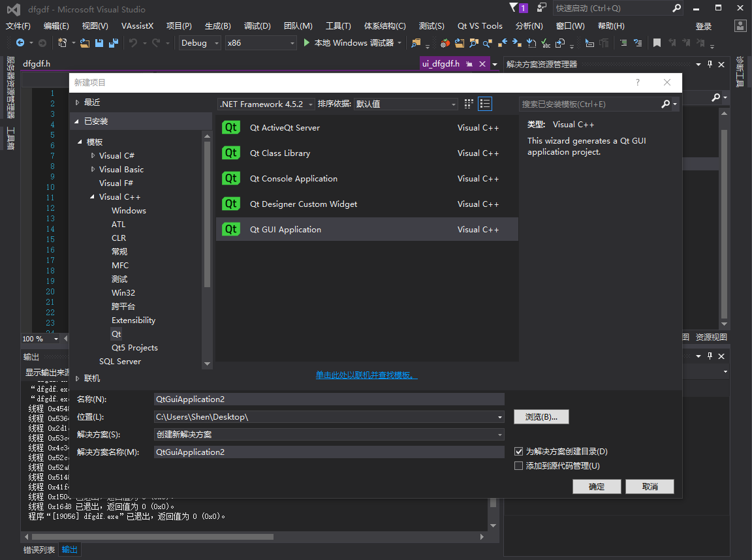
Task: Select the Extensibility tree item
Action: [x=133, y=320]
